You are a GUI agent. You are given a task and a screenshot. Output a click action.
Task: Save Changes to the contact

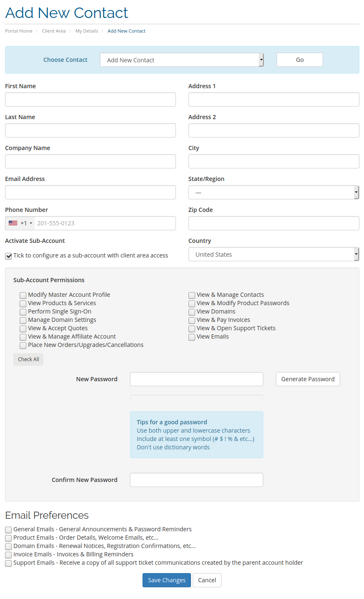point(167,580)
